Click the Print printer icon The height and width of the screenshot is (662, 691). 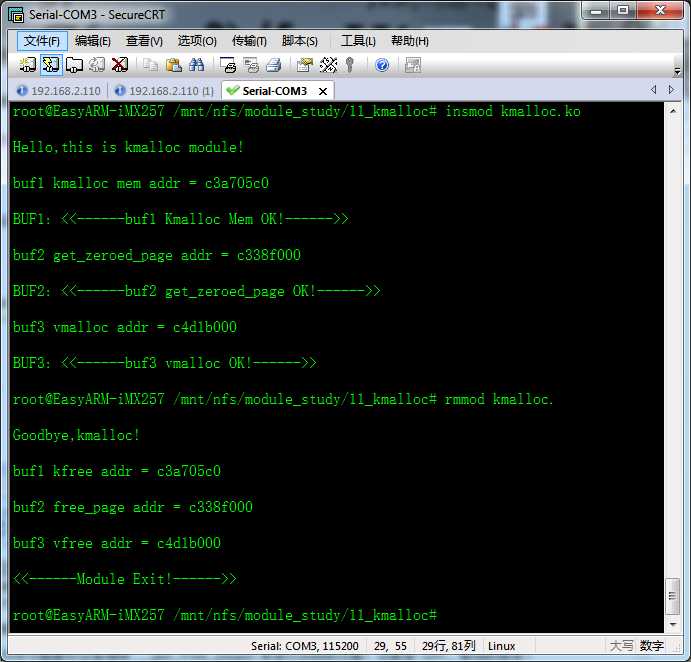[x=274, y=65]
